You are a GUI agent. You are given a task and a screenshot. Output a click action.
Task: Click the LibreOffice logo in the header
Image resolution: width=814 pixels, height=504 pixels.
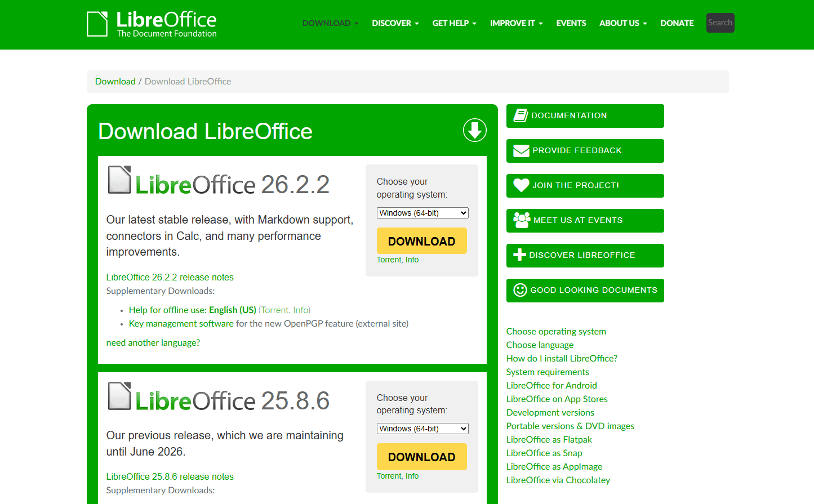[151, 23]
